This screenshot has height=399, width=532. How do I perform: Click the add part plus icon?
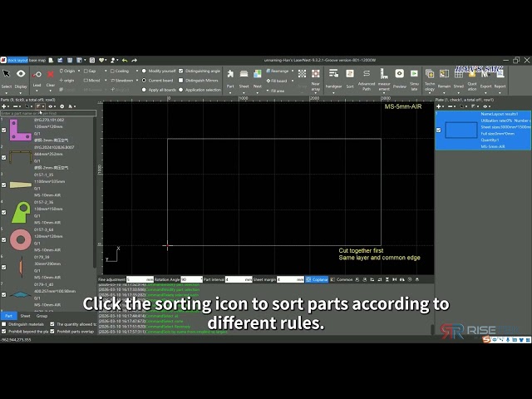pos(3,106)
